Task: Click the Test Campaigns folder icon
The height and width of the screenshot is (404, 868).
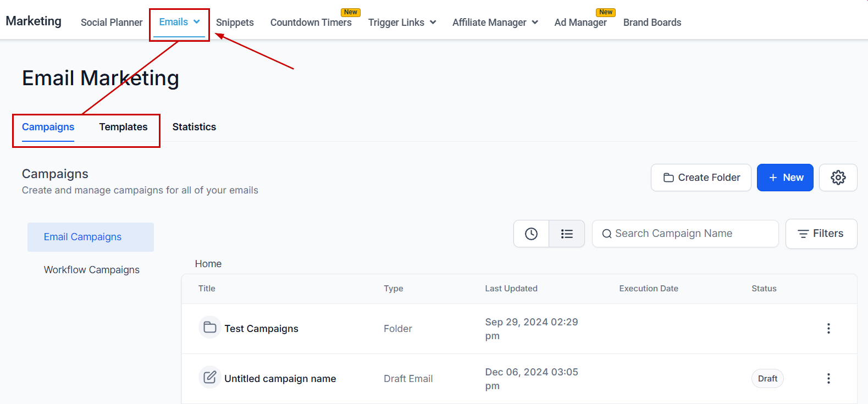Action: [x=209, y=328]
